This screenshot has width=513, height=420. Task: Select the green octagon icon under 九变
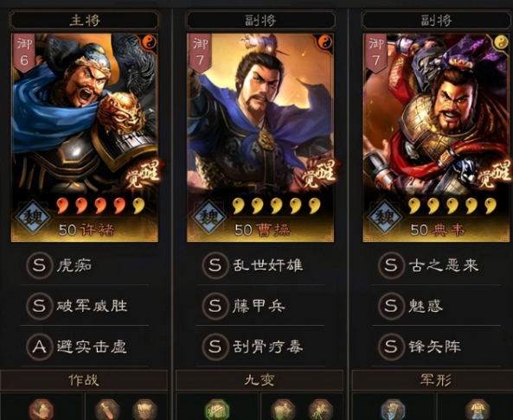coord(217,410)
